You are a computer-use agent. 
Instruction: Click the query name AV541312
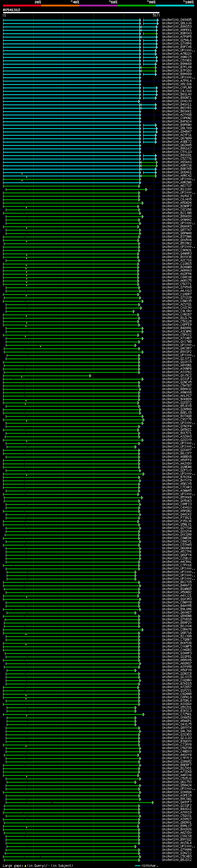click(x=11, y=10)
